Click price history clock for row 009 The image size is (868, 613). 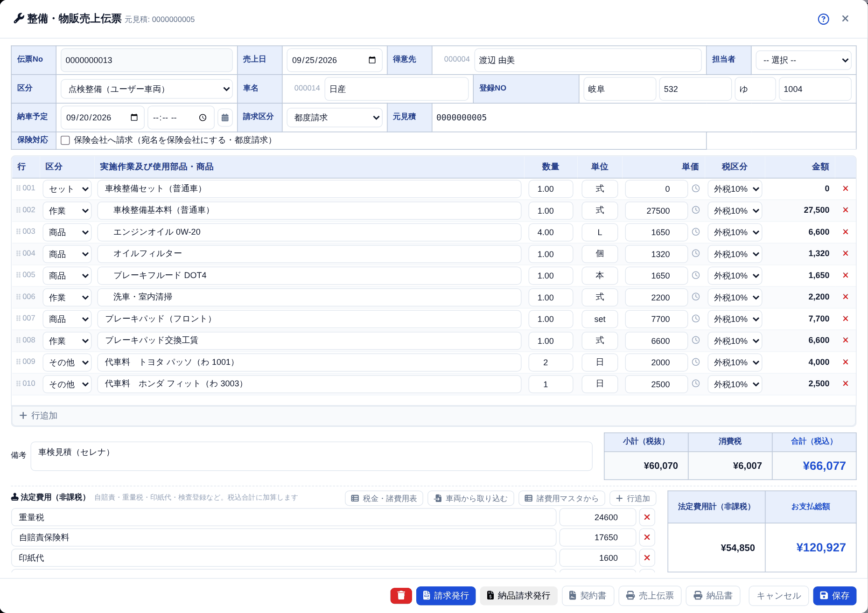tap(695, 362)
